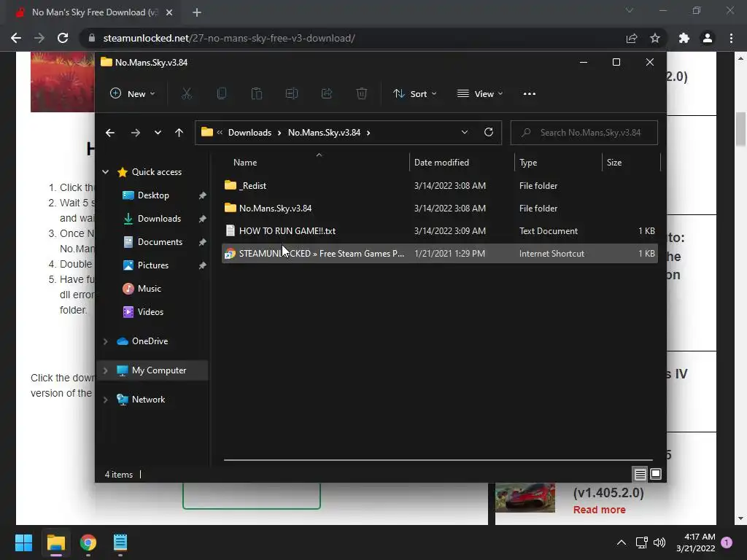
Task: Open the notification badge in the taskbar
Action: pyautogui.click(x=727, y=542)
